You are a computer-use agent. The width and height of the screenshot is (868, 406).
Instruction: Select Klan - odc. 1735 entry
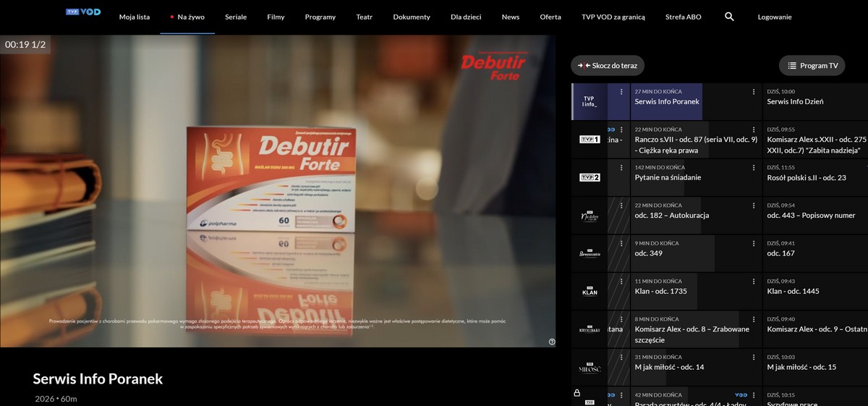coord(696,292)
